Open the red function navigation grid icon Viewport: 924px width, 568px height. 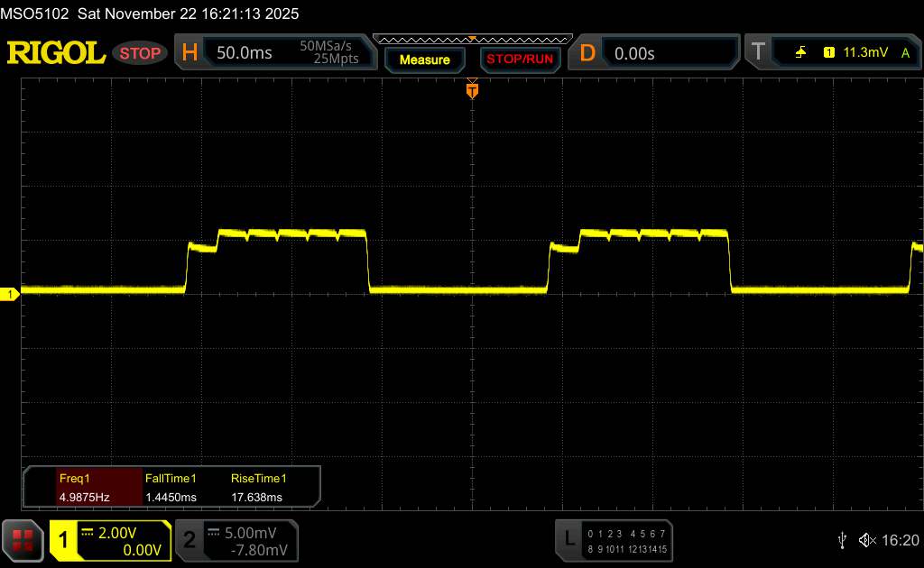[x=23, y=540]
